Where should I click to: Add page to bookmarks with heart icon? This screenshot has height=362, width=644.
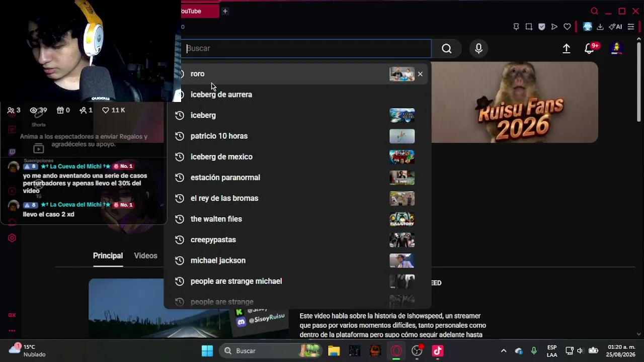[x=567, y=27]
